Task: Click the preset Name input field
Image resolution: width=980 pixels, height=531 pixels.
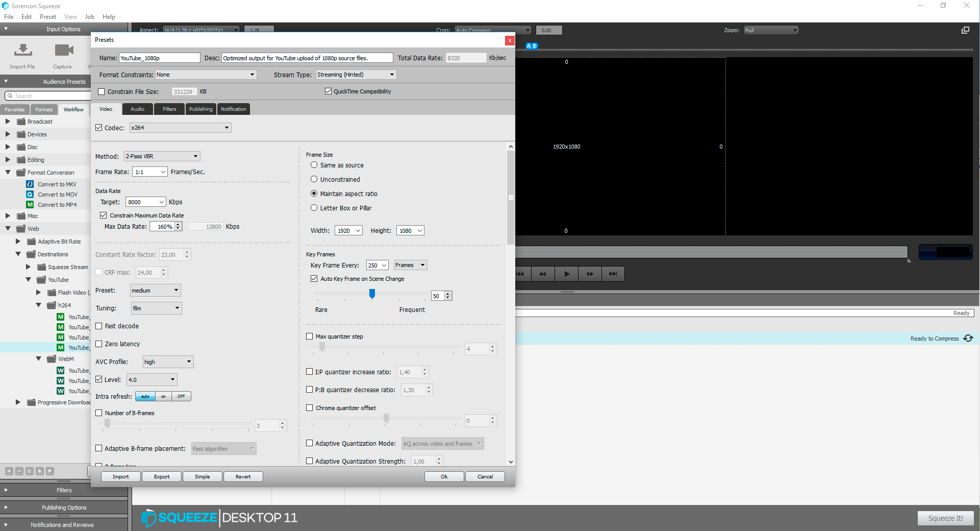Action: point(159,58)
